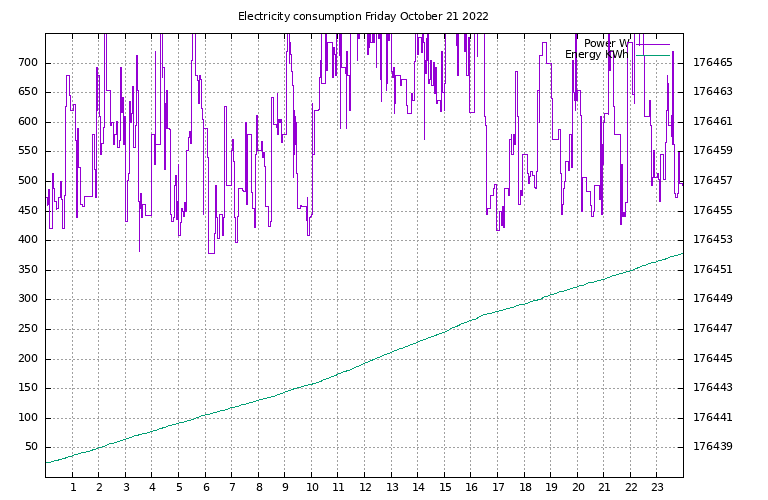Click the right axis value 176445

point(713,358)
